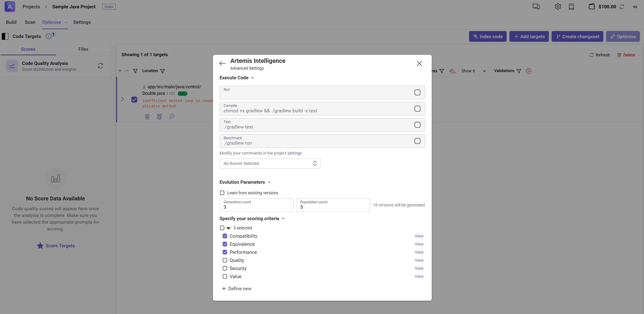Run validations using the circular play icon
644x314 pixels.
pos(529,71)
